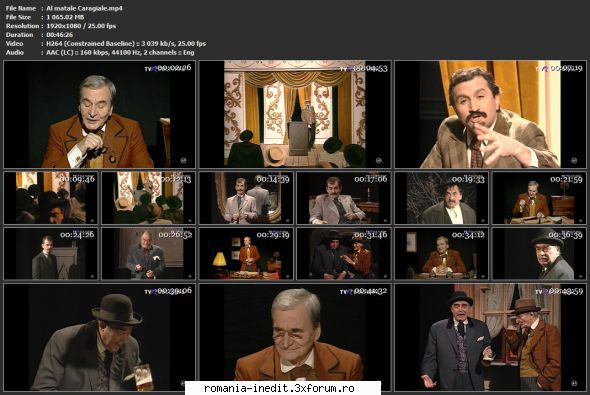Screen dimensions: 590x395
Task: Click the H264 video codec line
Action: tap(126, 44)
